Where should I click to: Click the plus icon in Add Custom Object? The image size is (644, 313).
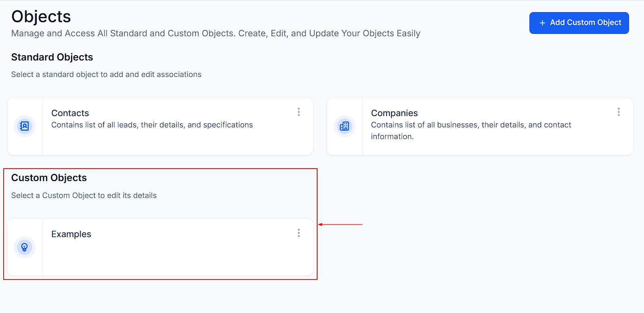(542, 23)
